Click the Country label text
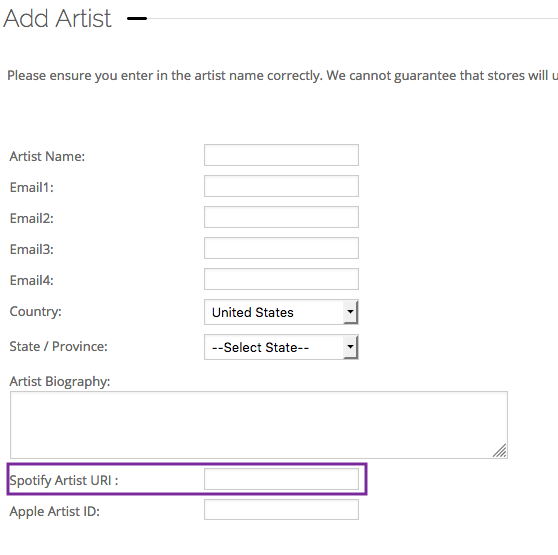The height and width of the screenshot is (555, 558). pos(36,312)
